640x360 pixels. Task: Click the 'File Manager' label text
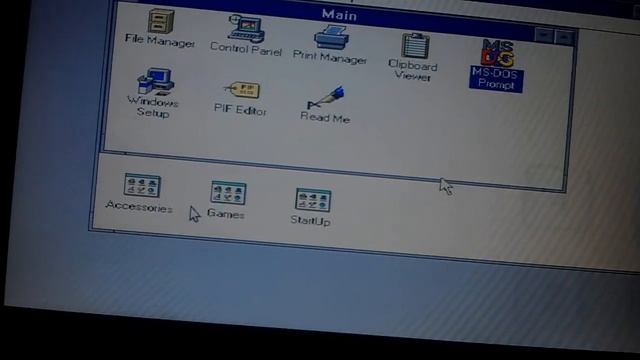coord(160,41)
